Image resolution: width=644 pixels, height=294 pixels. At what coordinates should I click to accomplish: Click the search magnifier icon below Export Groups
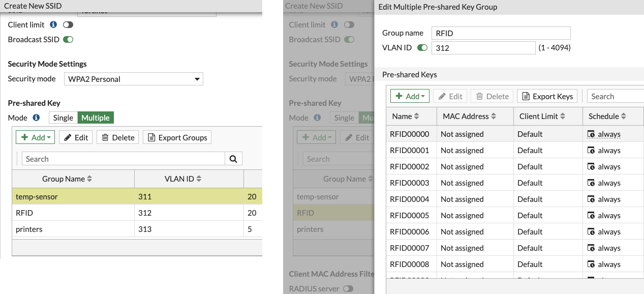pyautogui.click(x=233, y=159)
